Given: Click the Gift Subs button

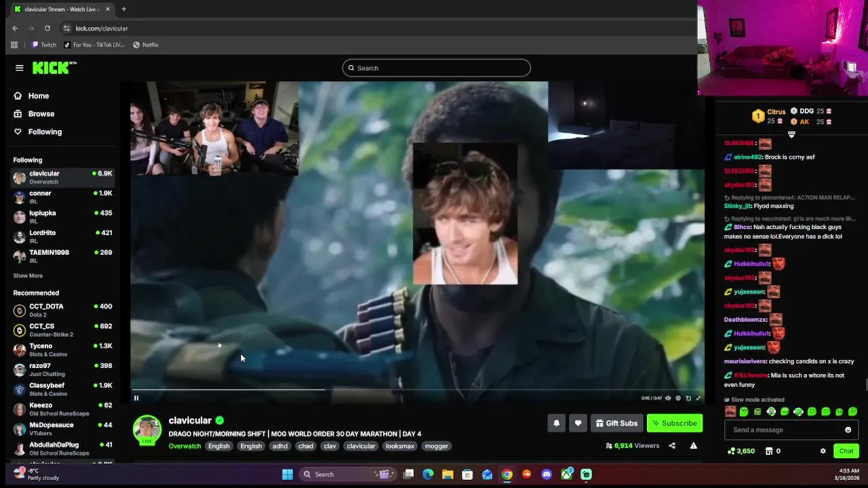Looking at the screenshot, I should coord(616,423).
